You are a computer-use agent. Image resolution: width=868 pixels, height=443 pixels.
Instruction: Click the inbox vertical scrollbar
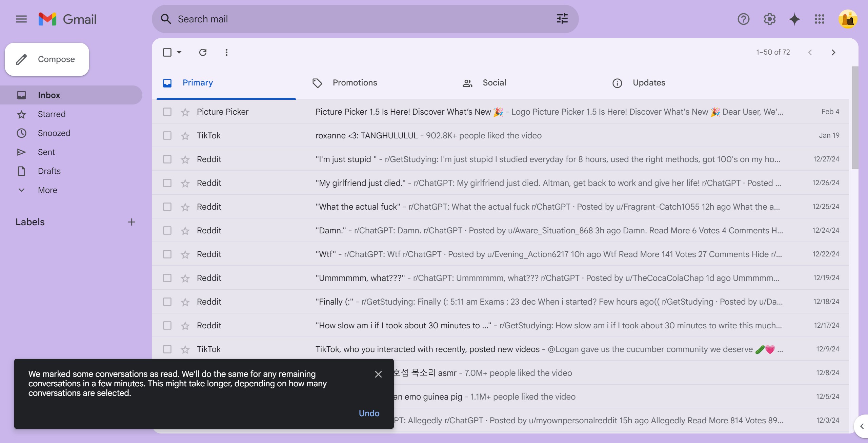coord(855,118)
